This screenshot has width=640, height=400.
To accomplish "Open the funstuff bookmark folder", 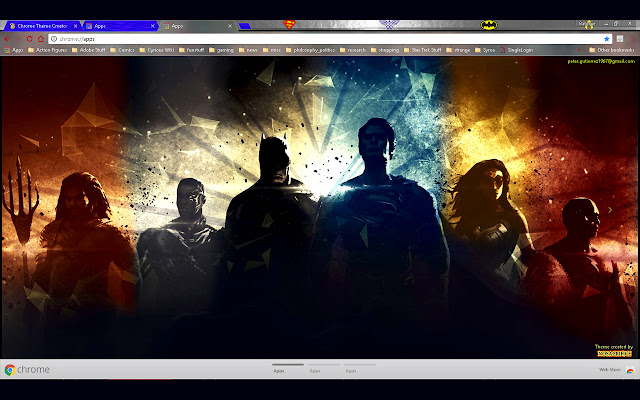I will click(191, 50).
